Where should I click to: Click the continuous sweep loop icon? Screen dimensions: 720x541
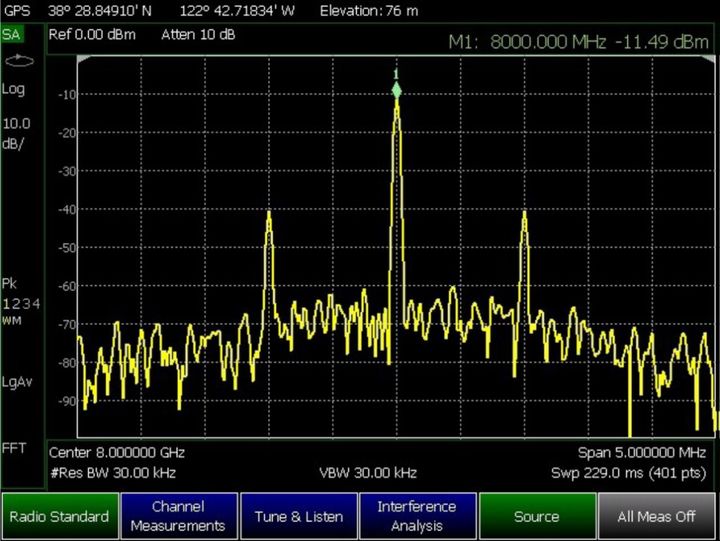(x=14, y=60)
